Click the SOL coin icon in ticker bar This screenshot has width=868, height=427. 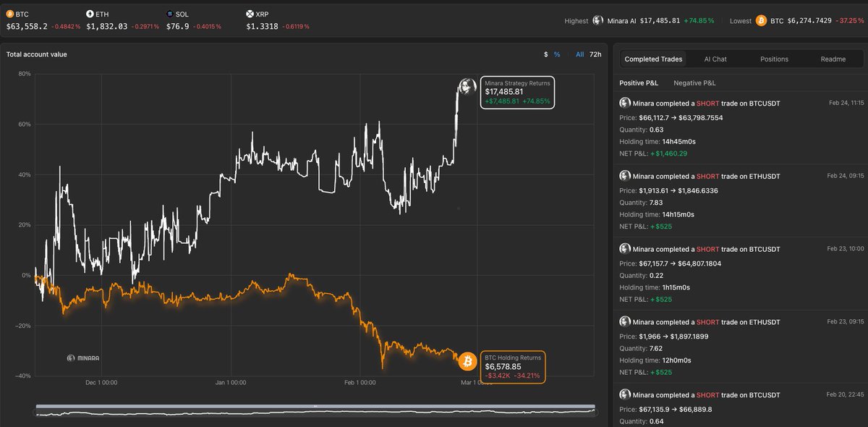click(170, 14)
